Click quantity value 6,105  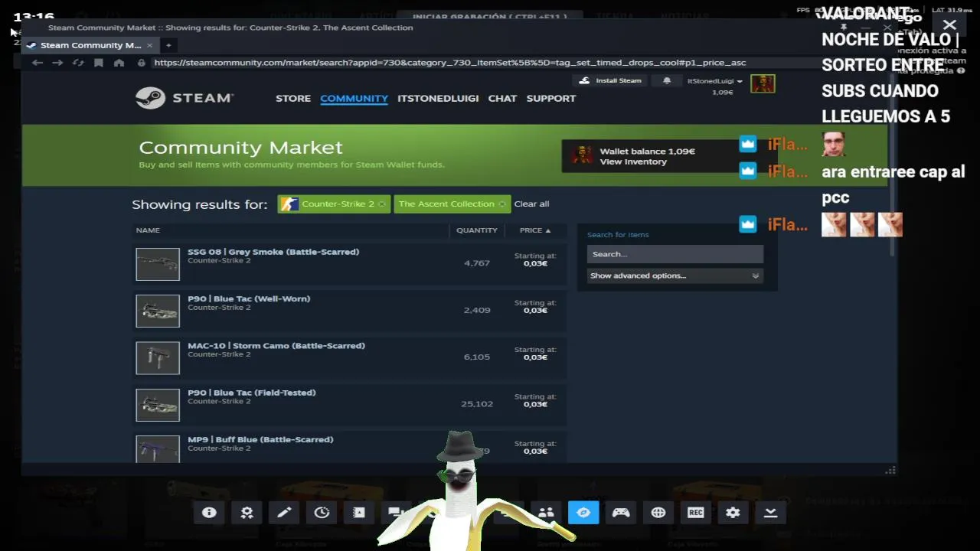pyautogui.click(x=476, y=357)
